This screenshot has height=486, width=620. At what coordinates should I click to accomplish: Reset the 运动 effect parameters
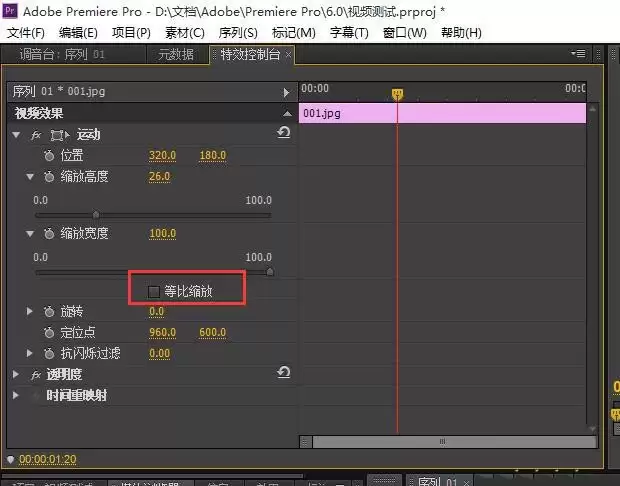click(284, 132)
